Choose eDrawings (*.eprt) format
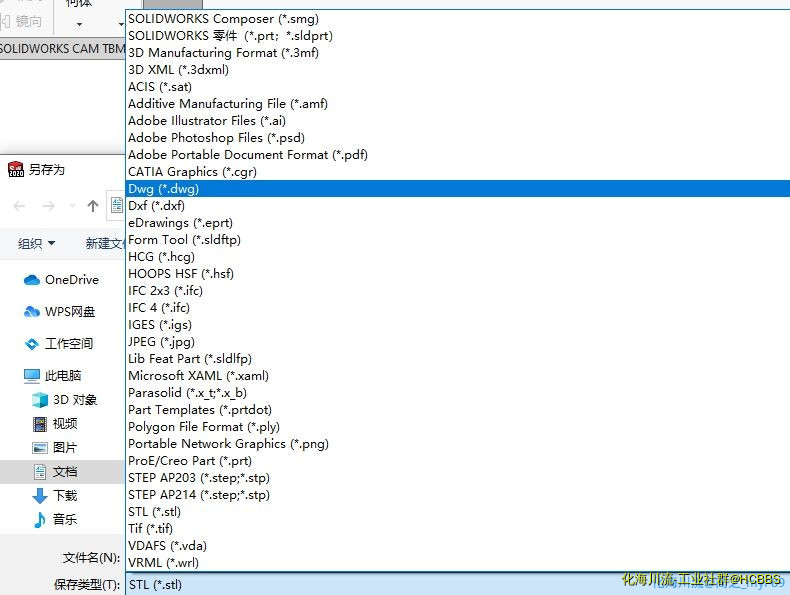Viewport: 790px width, 595px height. (457, 223)
